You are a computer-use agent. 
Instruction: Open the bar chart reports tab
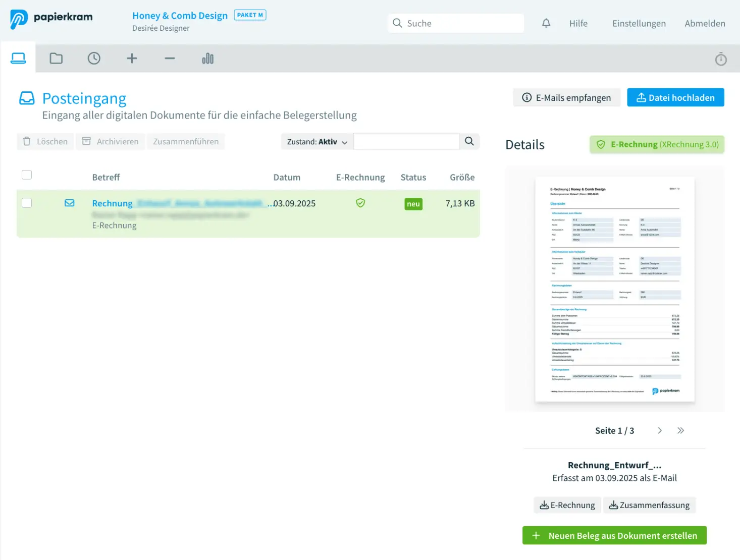coord(207,59)
